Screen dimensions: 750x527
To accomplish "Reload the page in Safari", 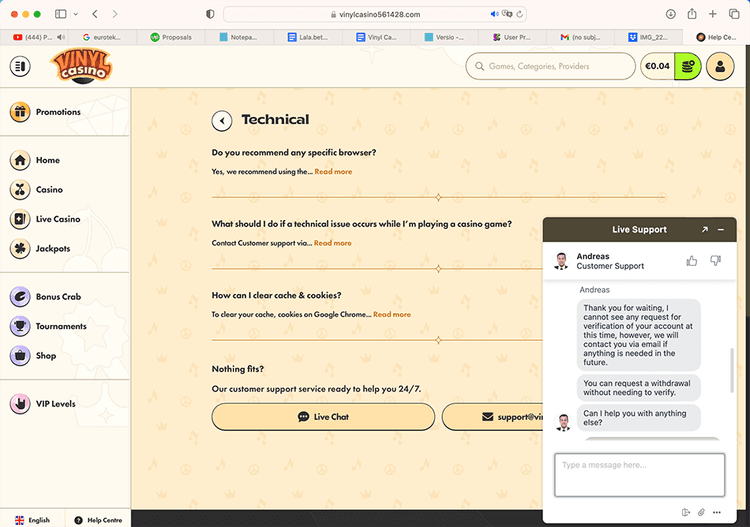I will (519, 14).
